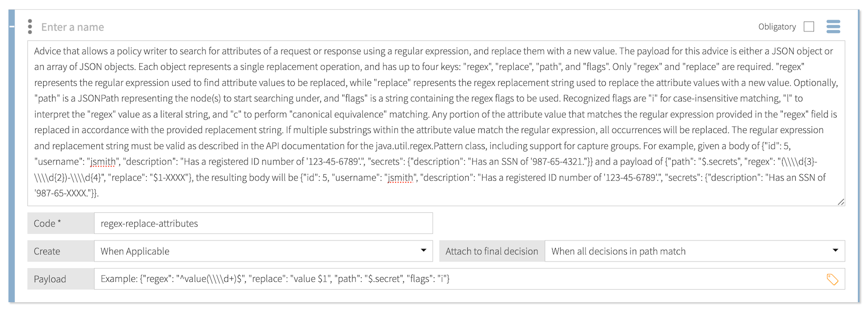Select the Attach to final decision label
The image size is (868, 314).
pyautogui.click(x=491, y=251)
